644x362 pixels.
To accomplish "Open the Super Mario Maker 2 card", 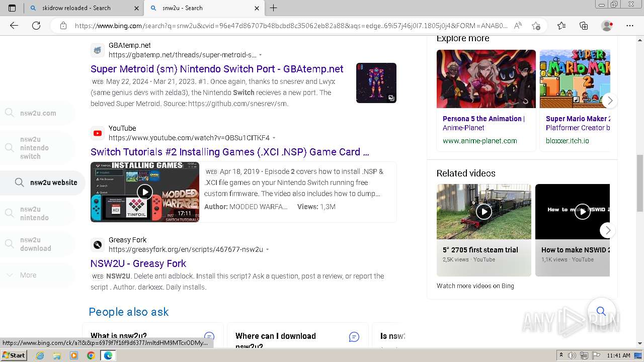I will [x=575, y=100].
